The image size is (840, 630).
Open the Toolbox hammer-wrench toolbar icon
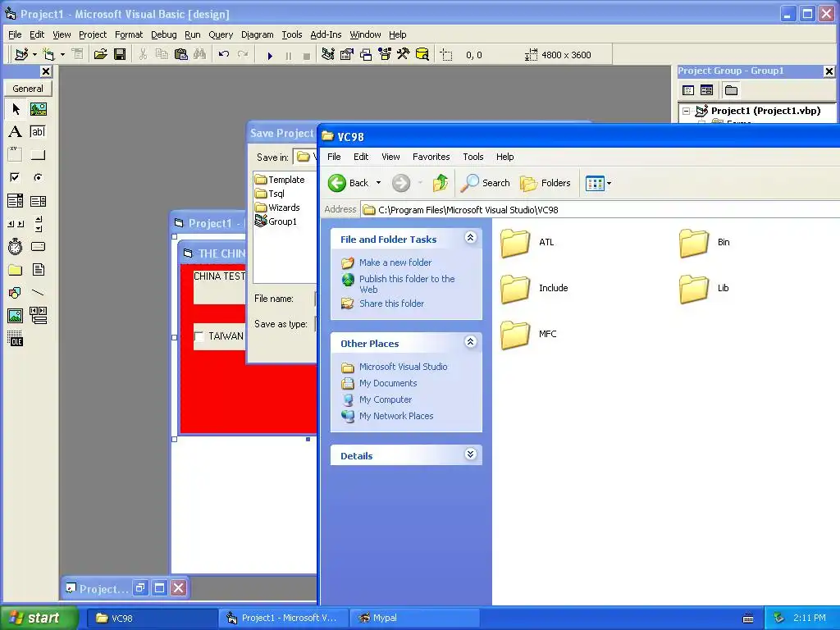[x=403, y=54]
